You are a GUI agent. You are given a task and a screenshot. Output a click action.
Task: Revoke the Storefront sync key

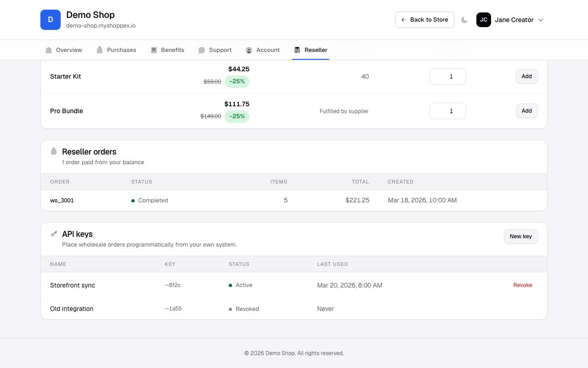[523, 285]
